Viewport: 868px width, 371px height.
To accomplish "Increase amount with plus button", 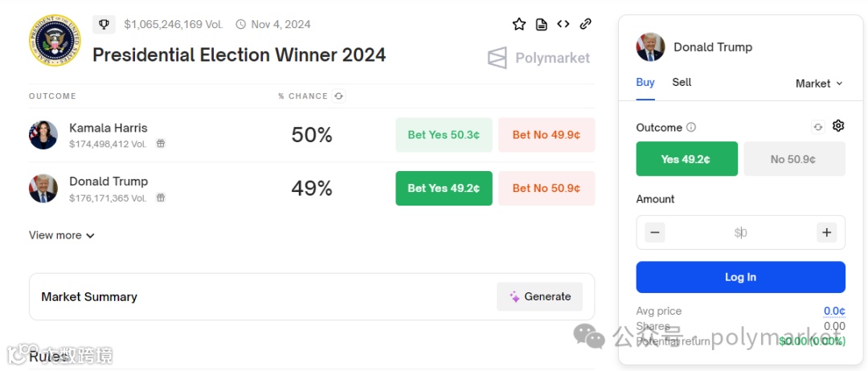I will (x=826, y=233).
